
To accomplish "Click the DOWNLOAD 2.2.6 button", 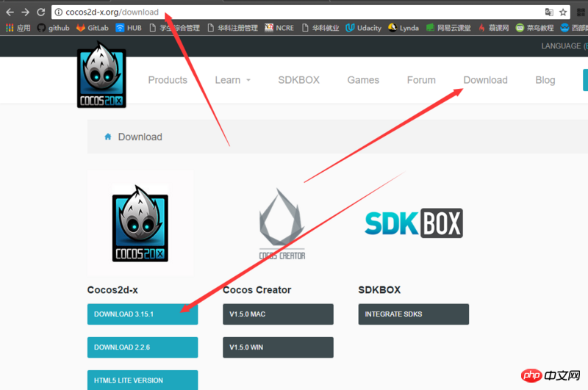I will [x=143, y=347].
